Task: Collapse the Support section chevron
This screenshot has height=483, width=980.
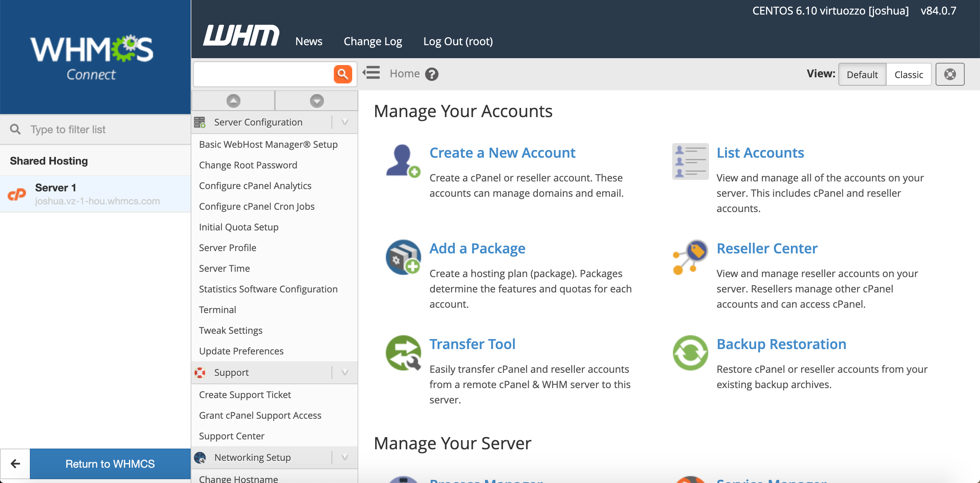Action: point(345,372)
